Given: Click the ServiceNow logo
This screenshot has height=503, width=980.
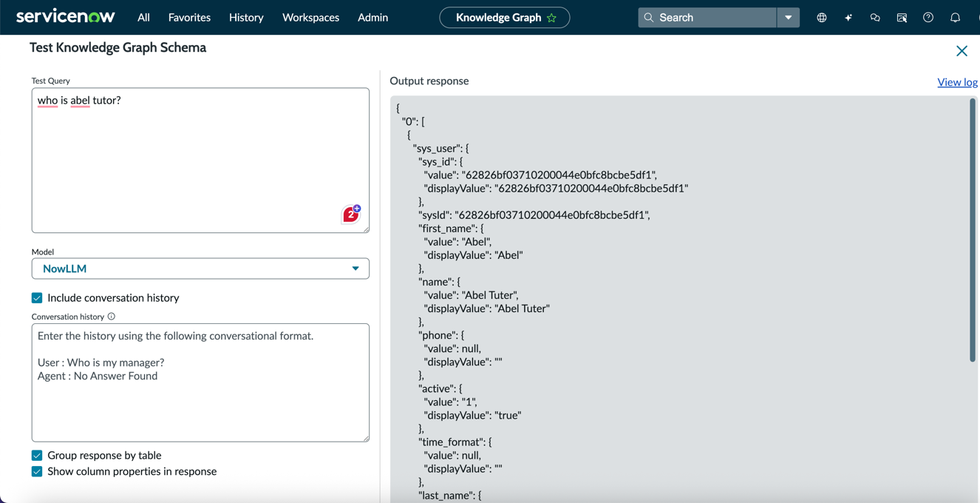Looking at the screenshot, I should [66, 16].
